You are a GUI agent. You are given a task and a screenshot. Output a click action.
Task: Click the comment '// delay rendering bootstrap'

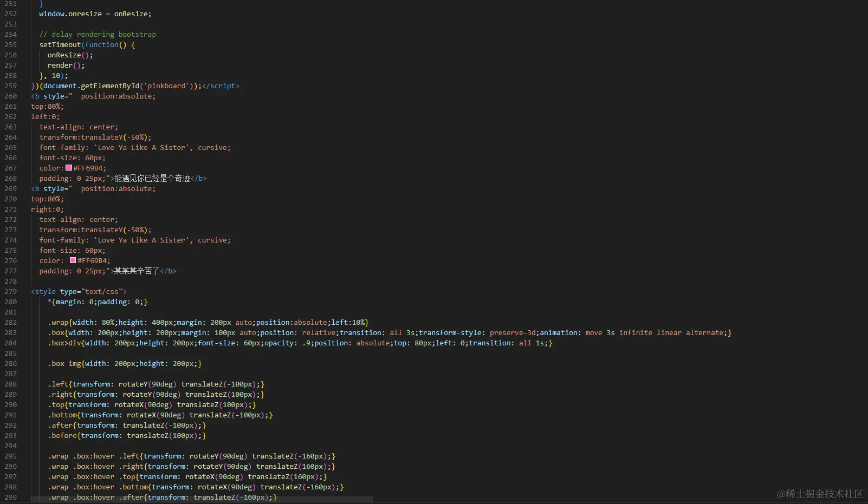pyautogui.click(x=98, y=35)
